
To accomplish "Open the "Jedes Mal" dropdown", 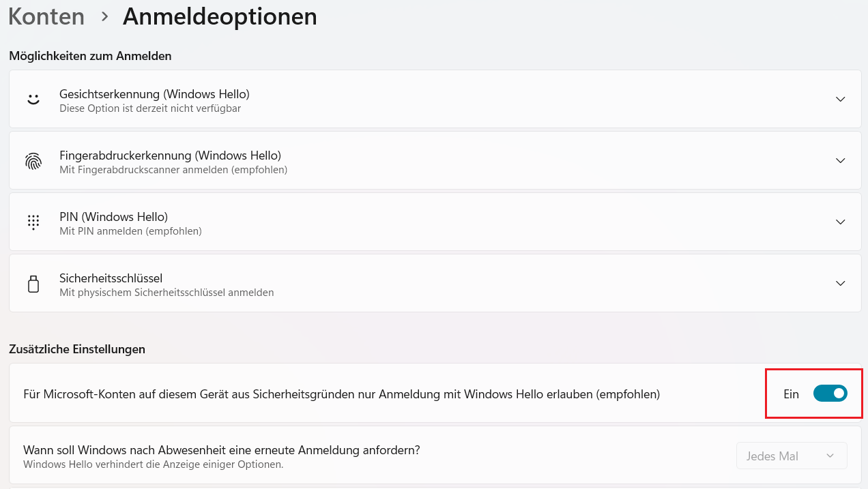I will 792,456.
